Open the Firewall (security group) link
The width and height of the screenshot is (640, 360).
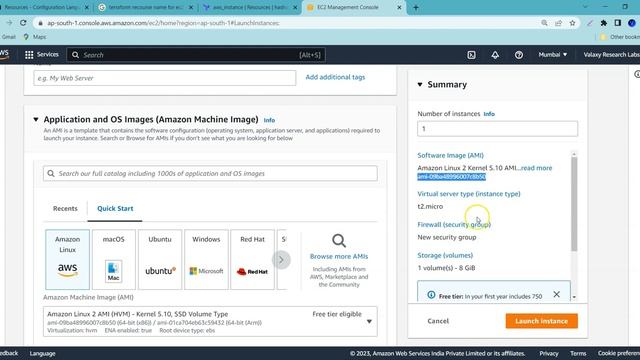click(x=454, y=224)
